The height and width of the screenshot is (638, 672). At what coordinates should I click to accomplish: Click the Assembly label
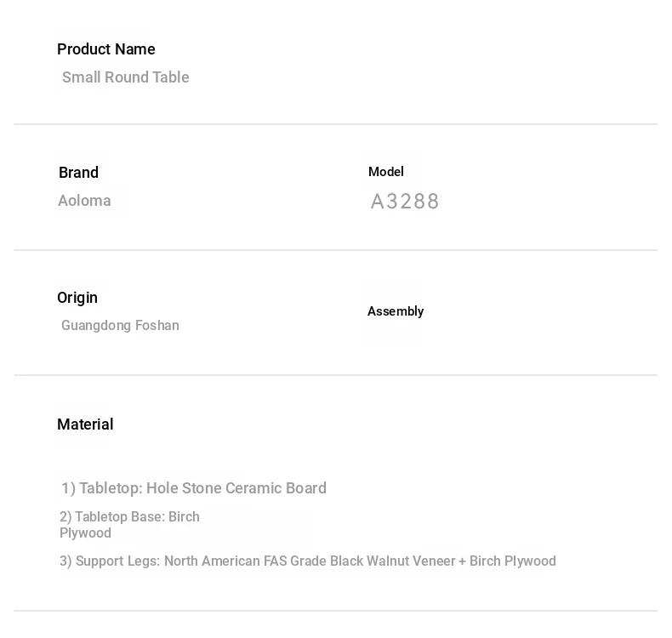pyautogui.click(x=396, y=311)
